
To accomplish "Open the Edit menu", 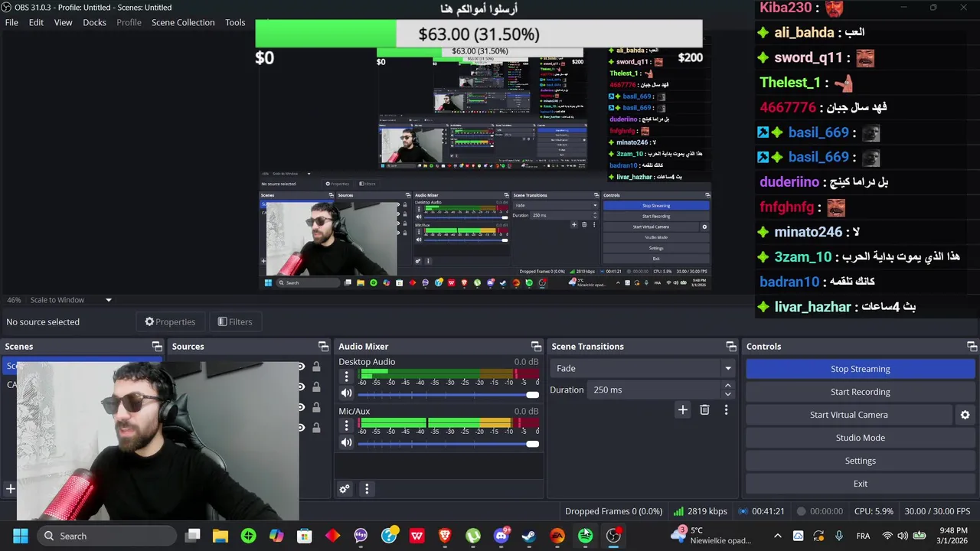I will point(36,22).
